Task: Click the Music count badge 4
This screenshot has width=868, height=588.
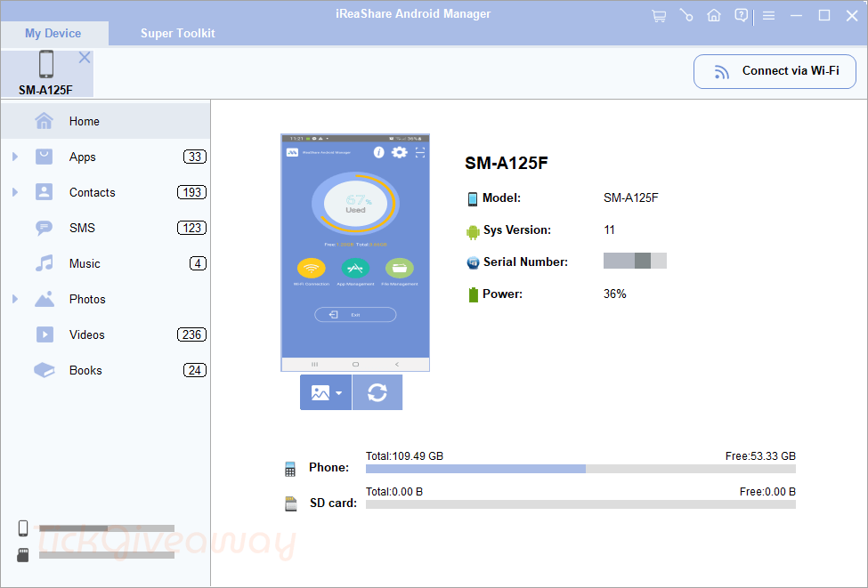Action: coord(199,264)
